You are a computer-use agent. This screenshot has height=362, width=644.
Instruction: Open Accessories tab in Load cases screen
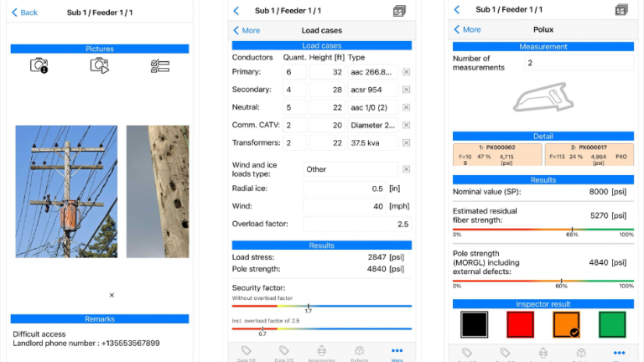click(322, 354)
